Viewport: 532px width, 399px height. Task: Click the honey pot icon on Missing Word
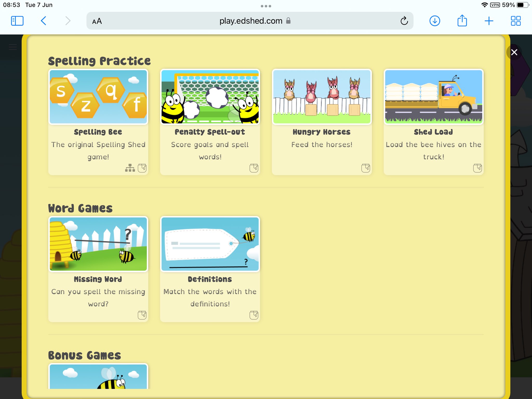click(x=142, y=315)
